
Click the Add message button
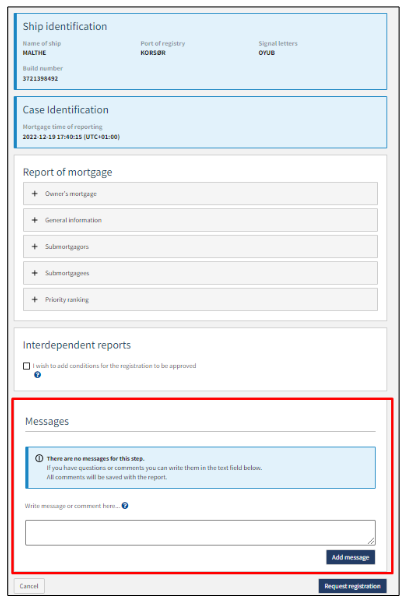click(x=350, y=557)
